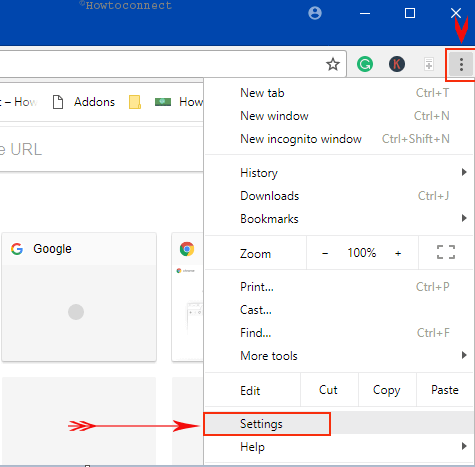Open the Chrome profile avatar icon
Image resolution: width=475 pixels, height=467 pixels.
(x=315, y=13)
